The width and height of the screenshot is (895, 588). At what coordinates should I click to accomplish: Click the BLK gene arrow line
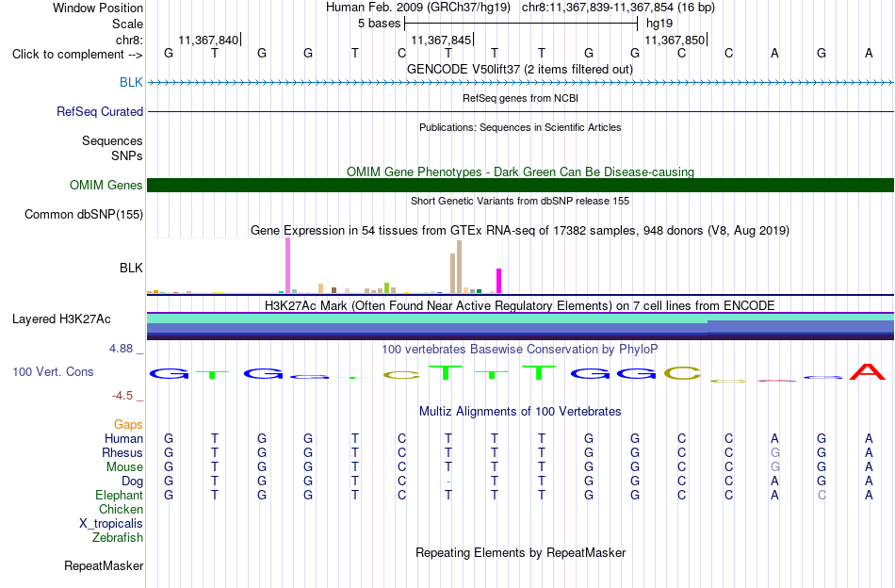(520, 83)
